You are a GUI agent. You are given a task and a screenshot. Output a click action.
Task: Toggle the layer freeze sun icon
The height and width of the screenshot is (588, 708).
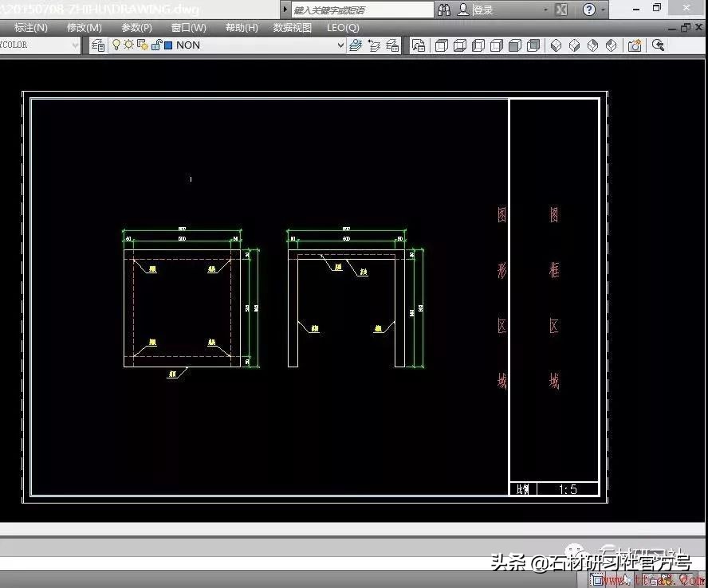point(129,45)
